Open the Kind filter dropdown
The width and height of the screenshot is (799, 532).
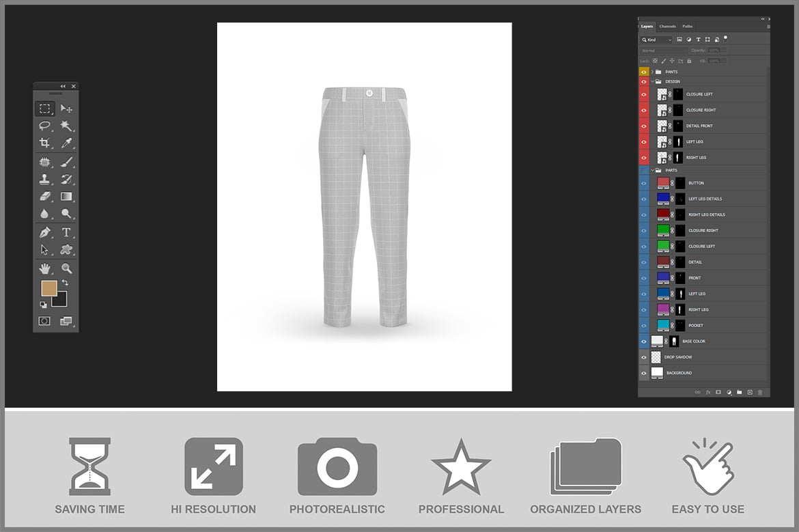(x=657, y=40)
